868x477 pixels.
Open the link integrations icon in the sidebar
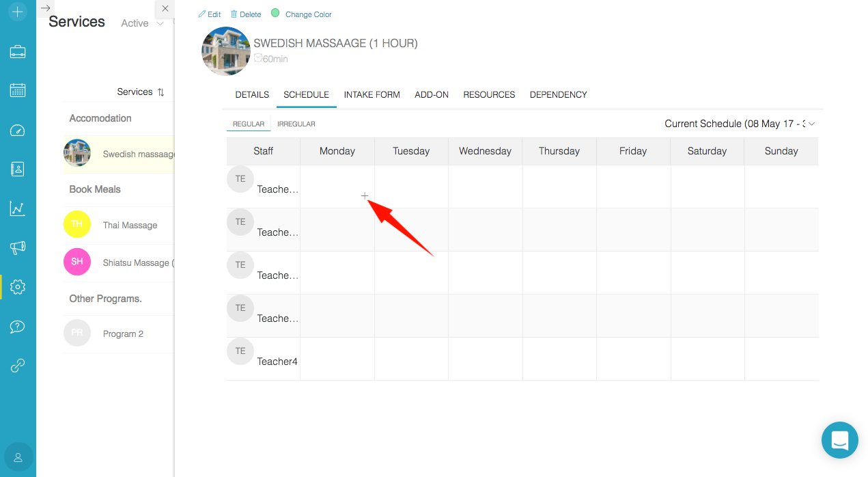pyautogui.click(x=18, y=366)
